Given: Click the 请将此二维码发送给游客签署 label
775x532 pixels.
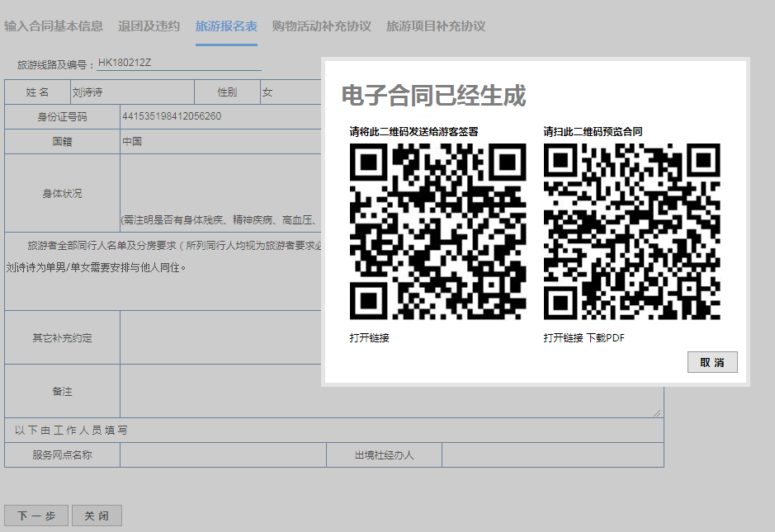Looking at the screenshot, I should click(x=413, y=131).
